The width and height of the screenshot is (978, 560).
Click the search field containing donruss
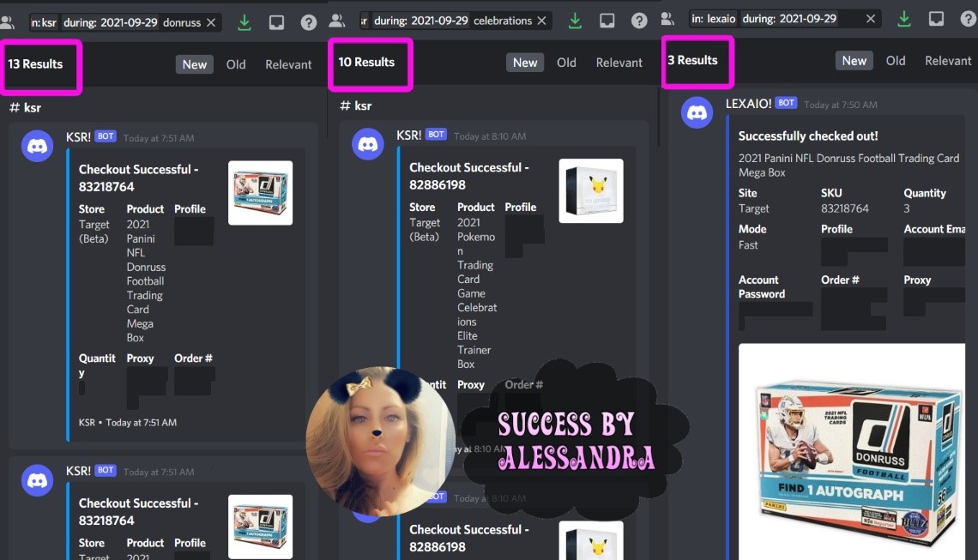click(125, 22)
